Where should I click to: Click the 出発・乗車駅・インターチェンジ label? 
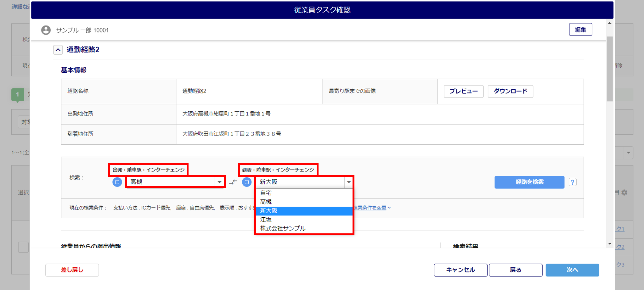(149, 170)
